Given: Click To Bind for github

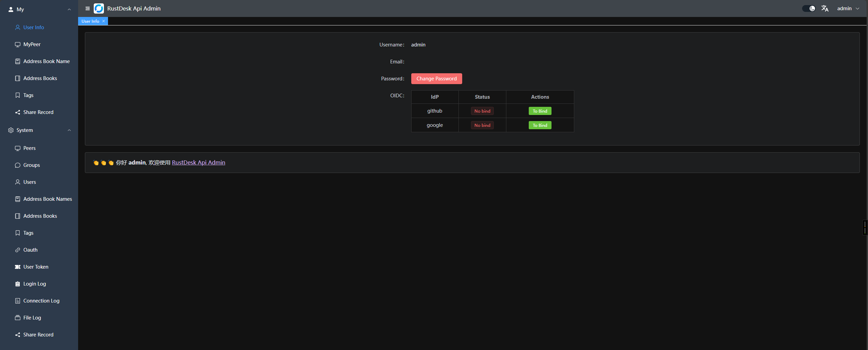Looking at the screenshot, I should 540,111.
